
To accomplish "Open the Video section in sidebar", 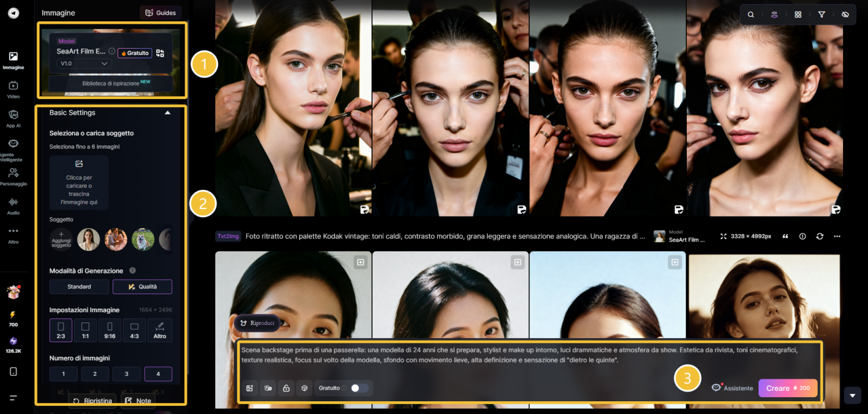I will click(13, 89).
